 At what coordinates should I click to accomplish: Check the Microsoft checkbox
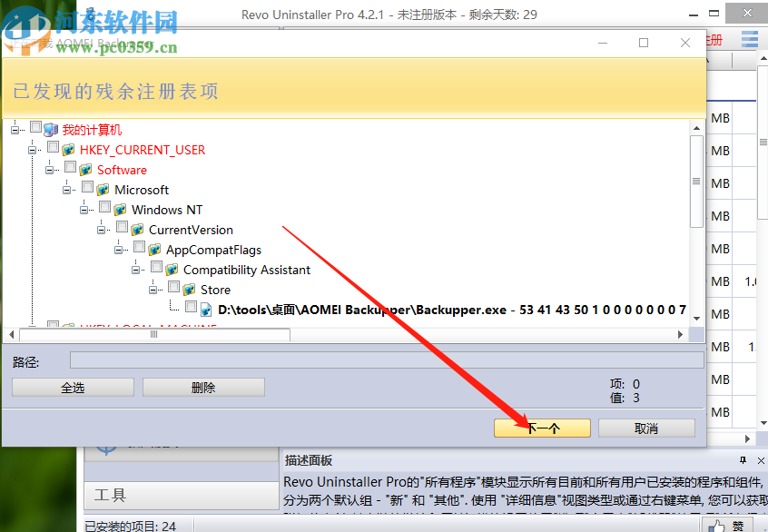pyautogui.click(x=88, y=187)
